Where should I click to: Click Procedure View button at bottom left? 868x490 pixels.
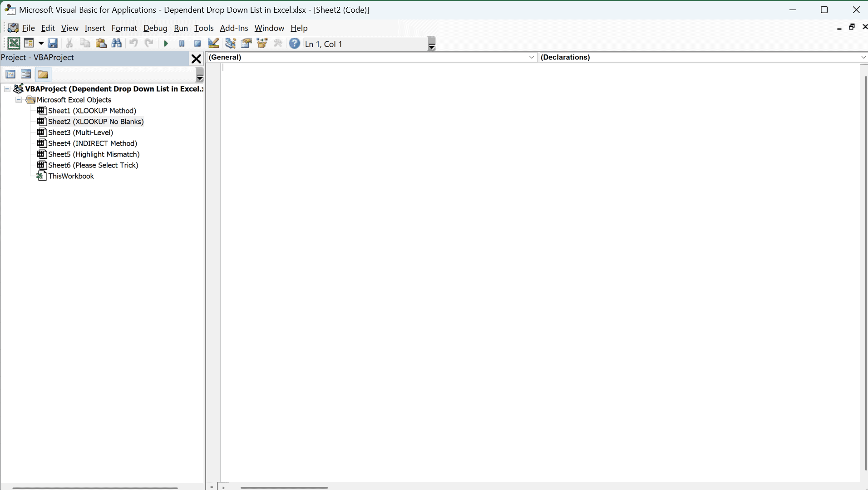point(212,487)
